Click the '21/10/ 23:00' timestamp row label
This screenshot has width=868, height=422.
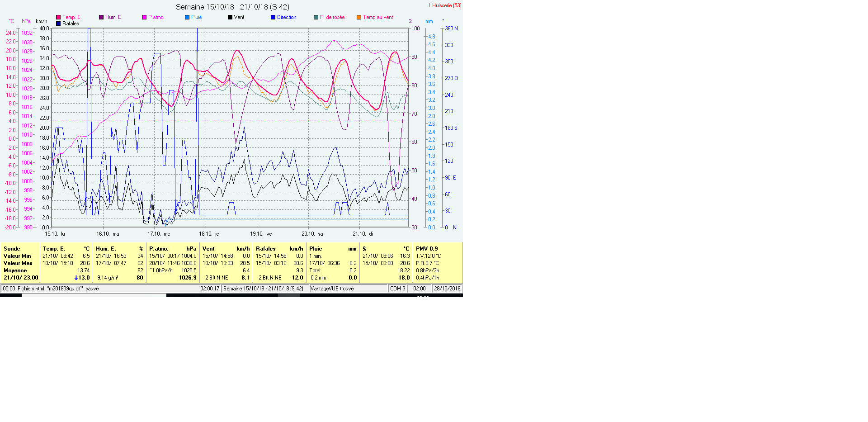click(21, 278)
